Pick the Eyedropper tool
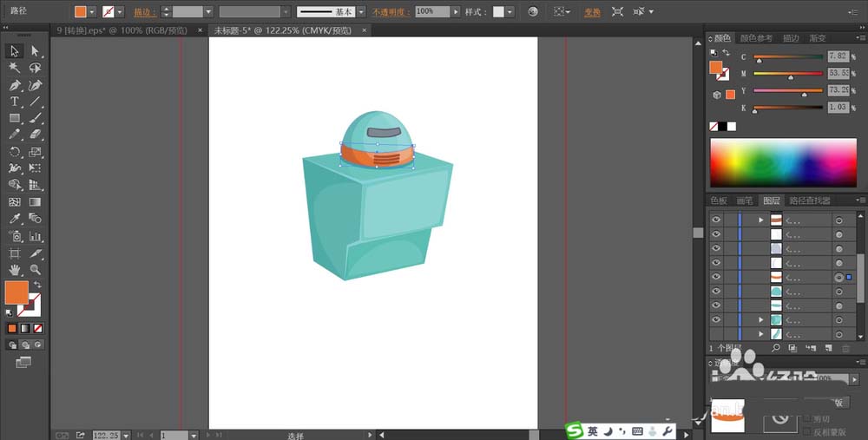This screenshot has width=868, height=440. point(15,219)
